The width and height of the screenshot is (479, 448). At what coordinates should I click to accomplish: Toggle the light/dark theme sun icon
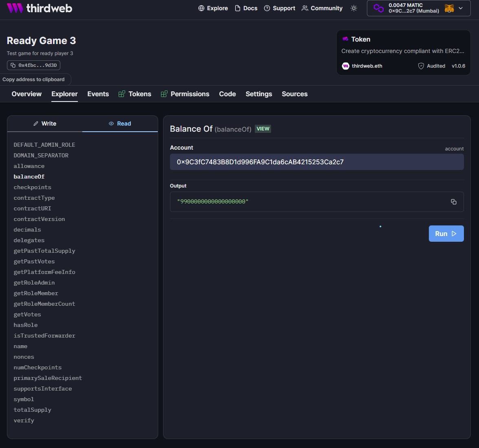coord(354,8)
